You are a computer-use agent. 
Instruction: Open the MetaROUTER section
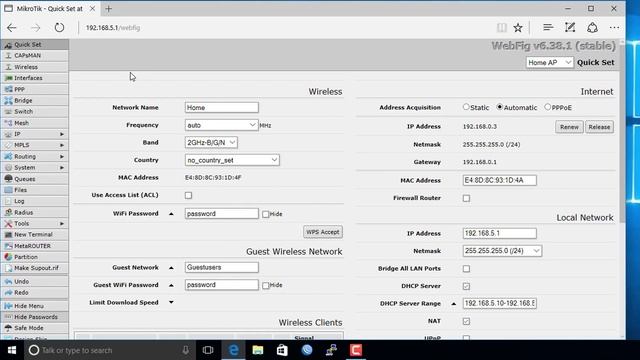point(34,246)
